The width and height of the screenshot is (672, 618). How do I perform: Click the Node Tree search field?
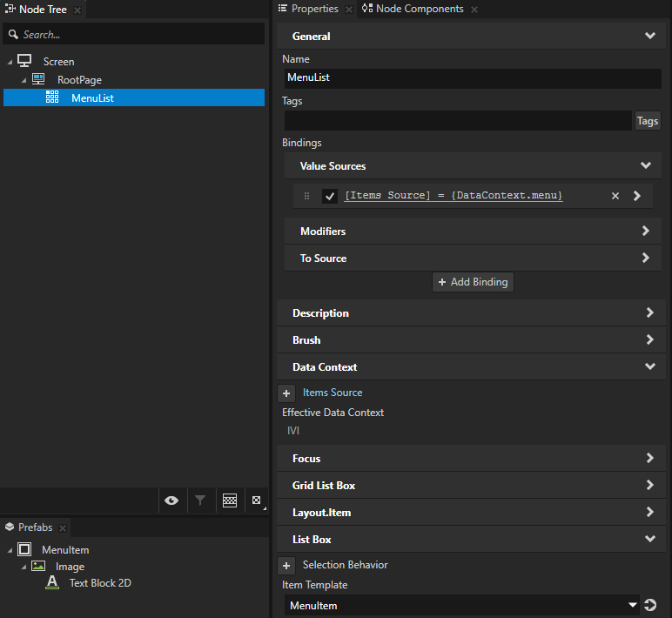139,35
